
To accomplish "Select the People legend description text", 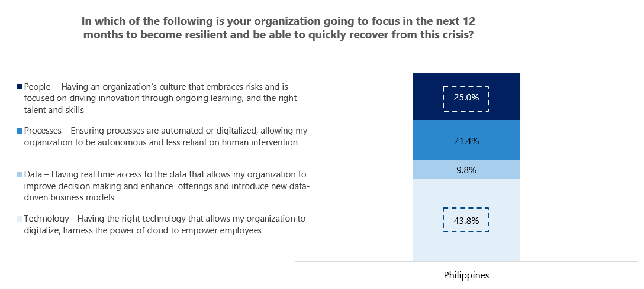I will pyautogui.click(x=160, y=98).
